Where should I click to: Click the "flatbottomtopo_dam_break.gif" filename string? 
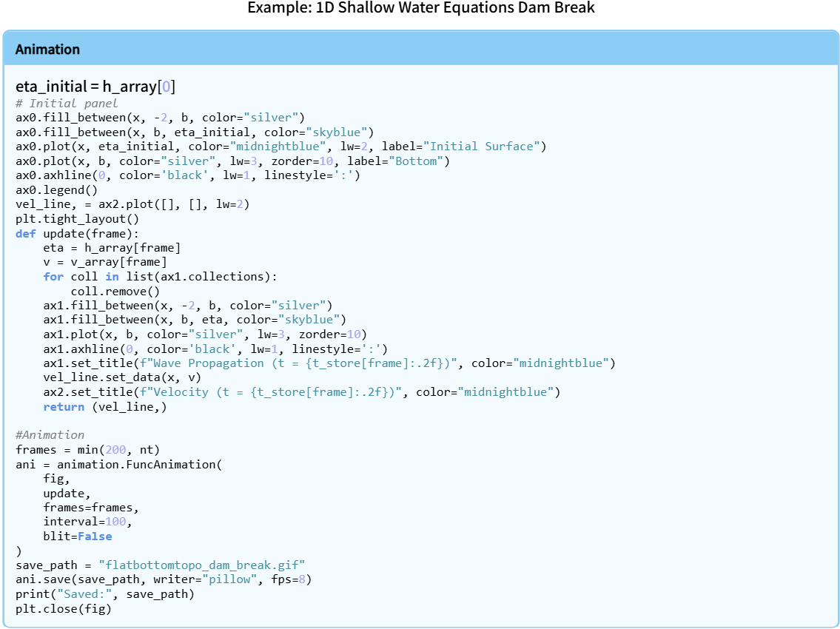[201, 565]
